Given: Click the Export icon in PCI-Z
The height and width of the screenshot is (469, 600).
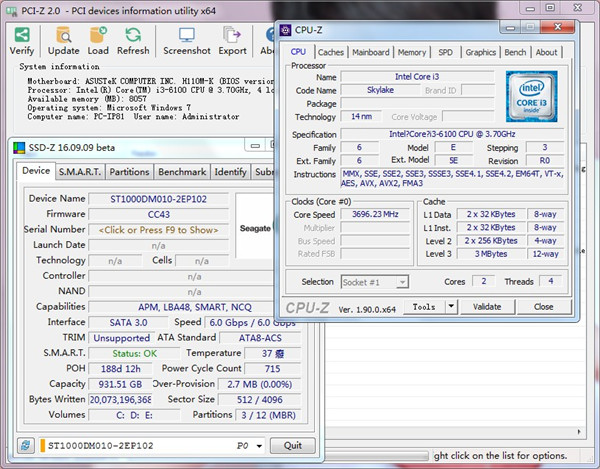Looking at the screenshot, I should 232,35.
